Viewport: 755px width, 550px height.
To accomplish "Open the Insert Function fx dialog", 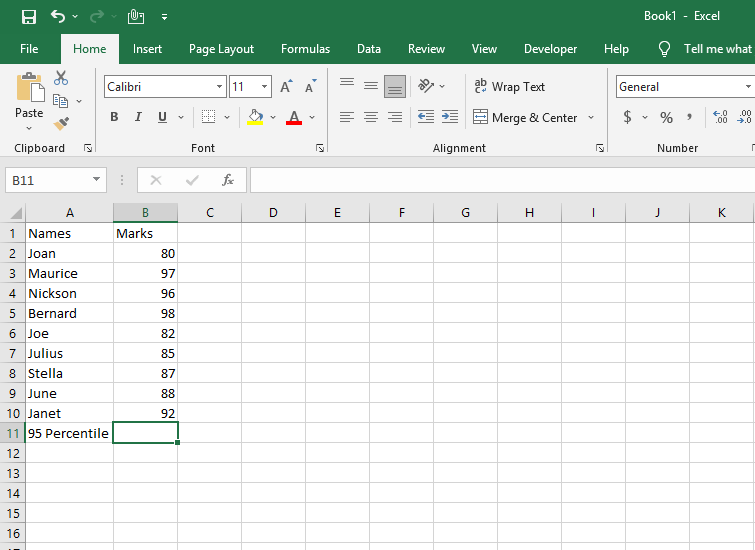I will [228, 181].
